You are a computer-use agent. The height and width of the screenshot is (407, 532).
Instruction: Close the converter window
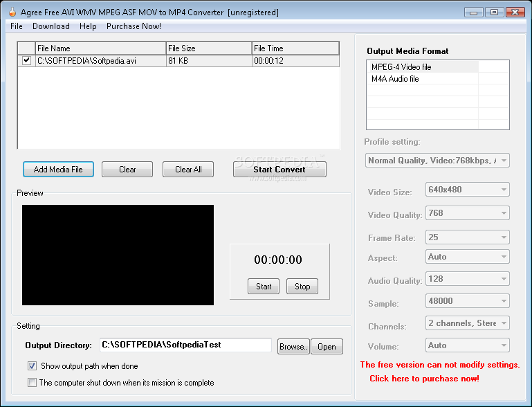point(515,12)
